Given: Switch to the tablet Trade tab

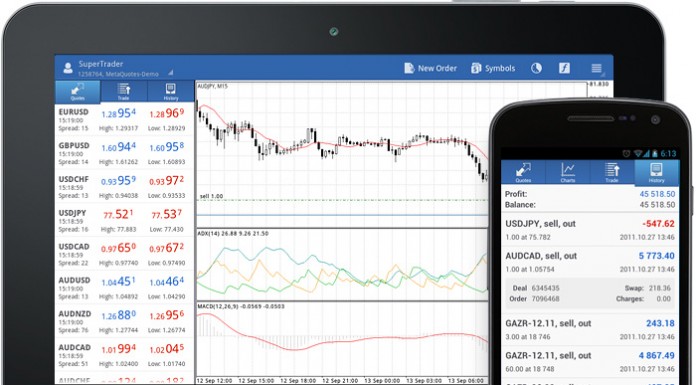Looking at the screenshot, I should 124,92.
